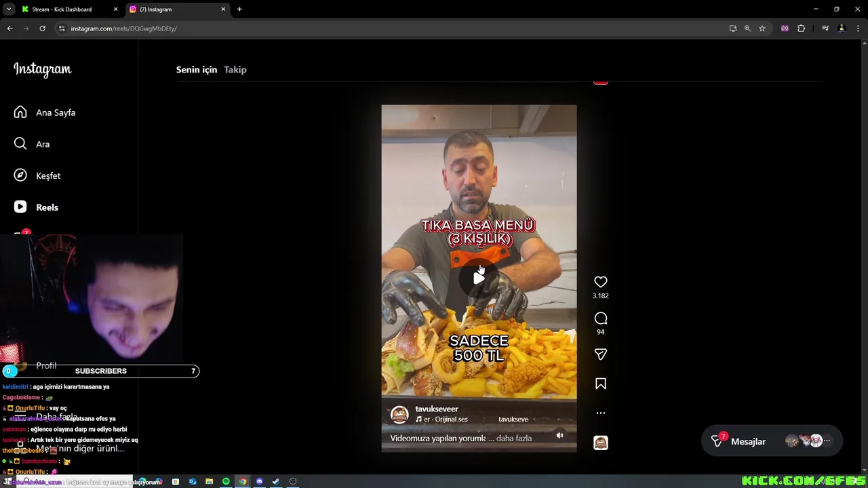Open Extensions puzzle icon
This screenshot has width=868, height=488.
pyautogui.click(x=801, y=28)
